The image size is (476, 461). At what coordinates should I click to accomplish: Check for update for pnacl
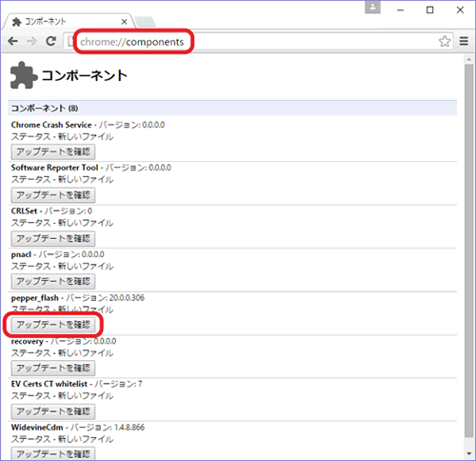(53, 282)
